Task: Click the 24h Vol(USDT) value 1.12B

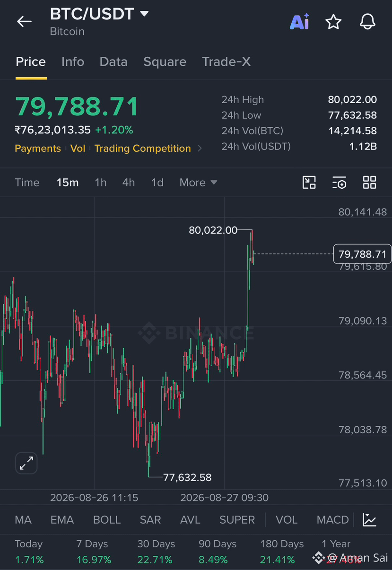Action: point(363,147)
